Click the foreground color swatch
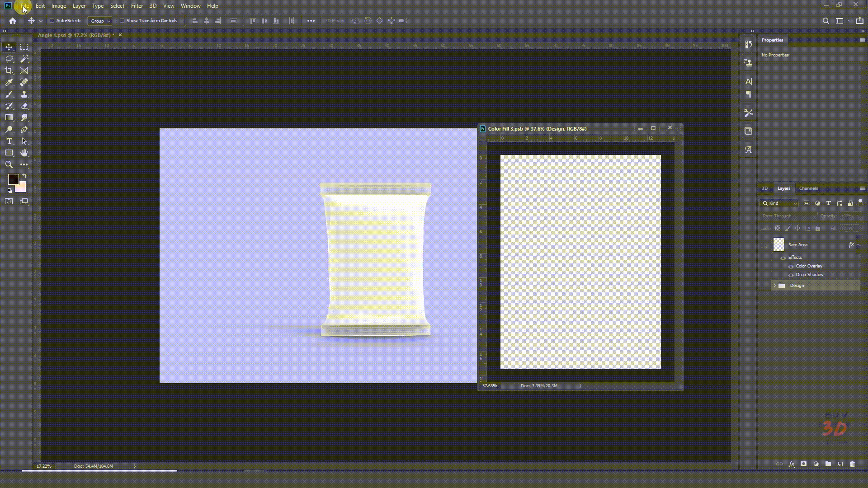The height and width of the screenshot is (488, 868). click(13, 179)
